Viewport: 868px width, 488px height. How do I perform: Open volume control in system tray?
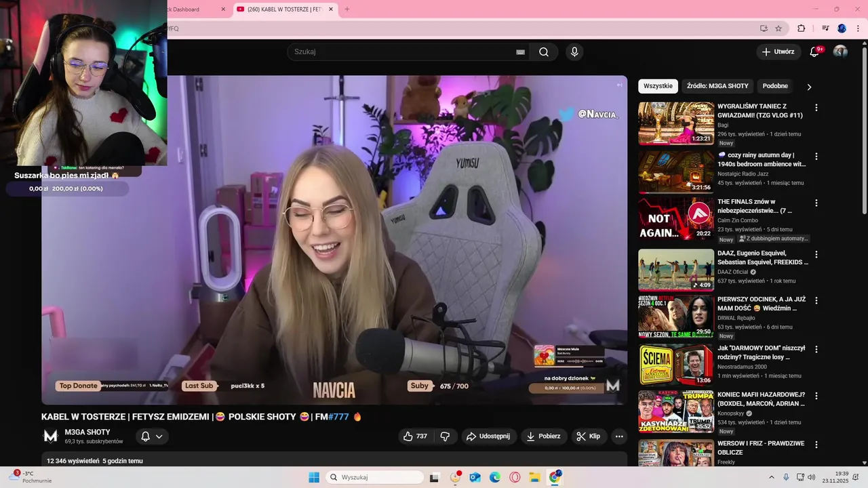pyautogui.click(x=812, y=477)
